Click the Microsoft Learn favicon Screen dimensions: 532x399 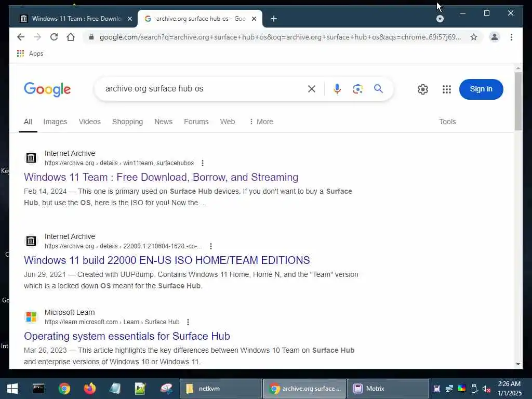coord(31,316)
